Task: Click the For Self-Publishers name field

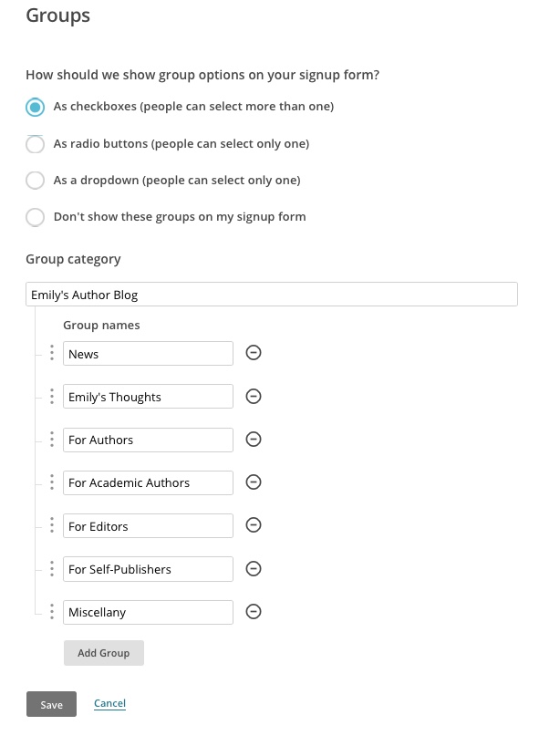Action: click(148, 569)
